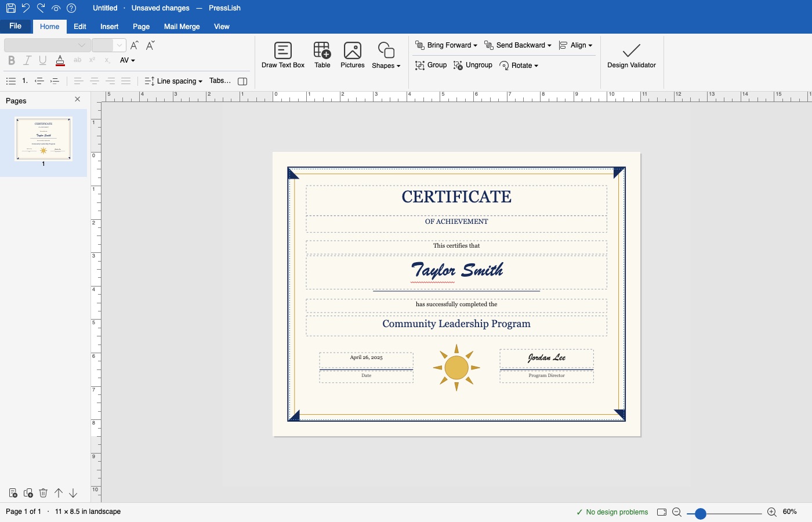Ungroup the selected objects
The width and height of the screenshot is (812, 522).
pyautogui.click(x=473, y=65)
